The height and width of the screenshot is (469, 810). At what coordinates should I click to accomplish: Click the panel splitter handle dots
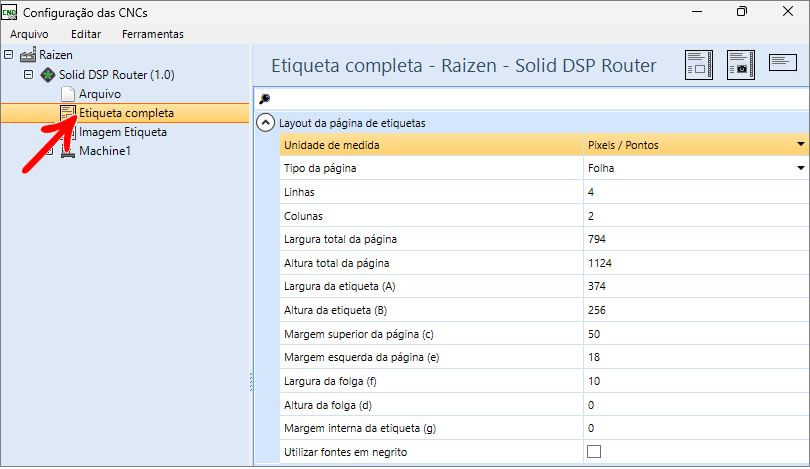(x=251, y=382)
